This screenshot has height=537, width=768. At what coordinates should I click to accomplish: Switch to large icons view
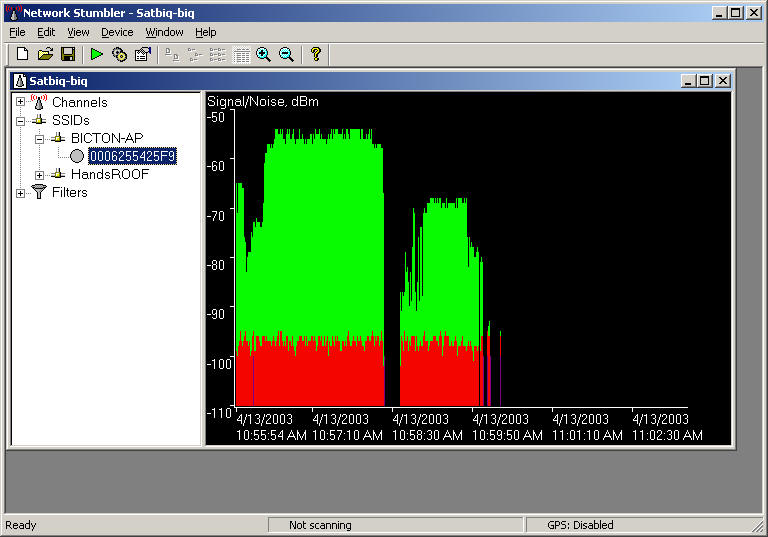tap(171, 54)
